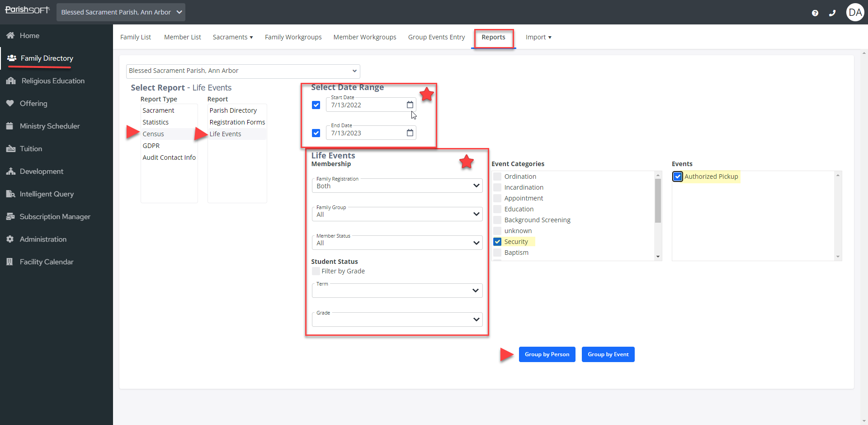Click the ParishSOFT logo
Viewport: 868px width, 425px height.
click(x=27, y=10)
